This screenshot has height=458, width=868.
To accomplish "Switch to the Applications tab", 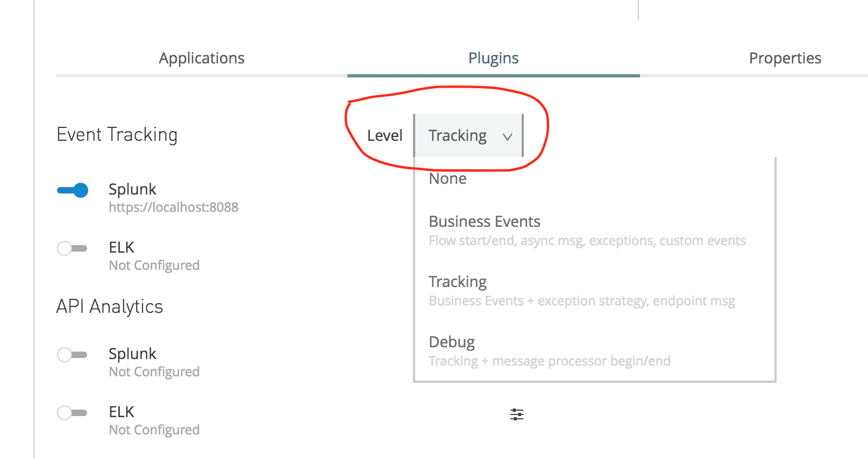I will tap(202, 58).
